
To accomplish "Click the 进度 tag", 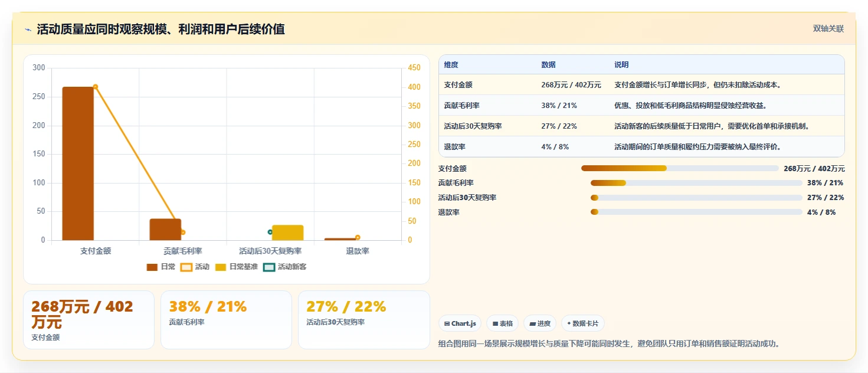I will [x=540, y=323].
